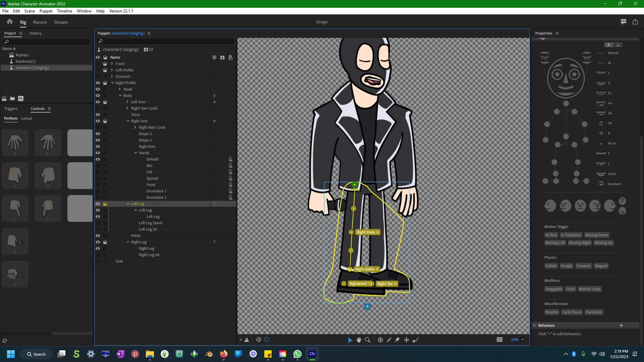Select the Stick tool
644x362 pixels.
pos(389,340)
